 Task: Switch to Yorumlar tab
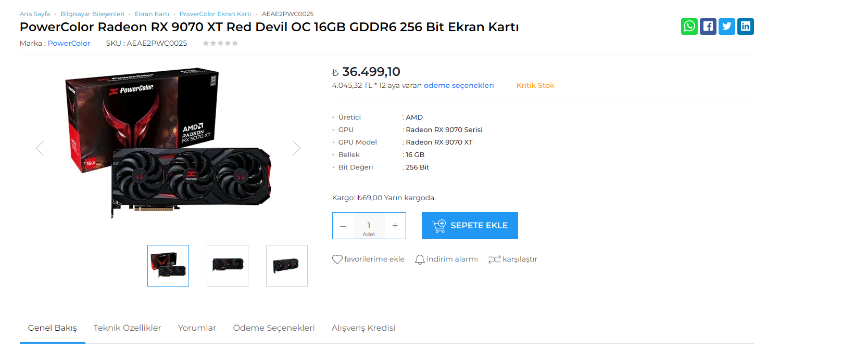click(x=197, y=328)
